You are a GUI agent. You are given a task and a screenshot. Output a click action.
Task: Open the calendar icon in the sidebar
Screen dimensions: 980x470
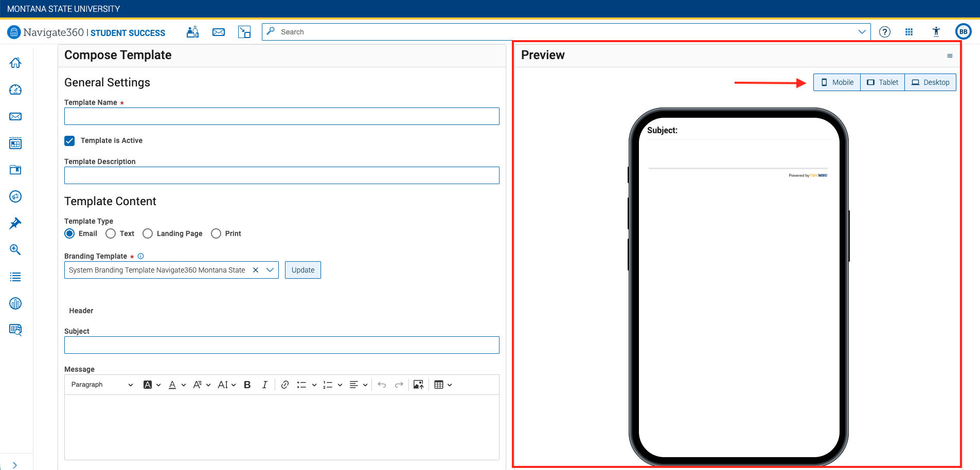coord(15,143)
